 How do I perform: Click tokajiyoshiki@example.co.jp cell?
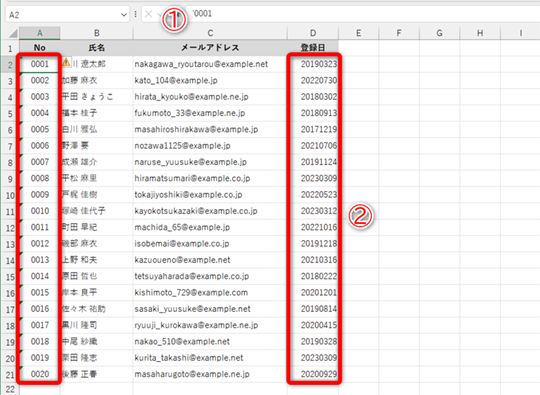point(210,195)
